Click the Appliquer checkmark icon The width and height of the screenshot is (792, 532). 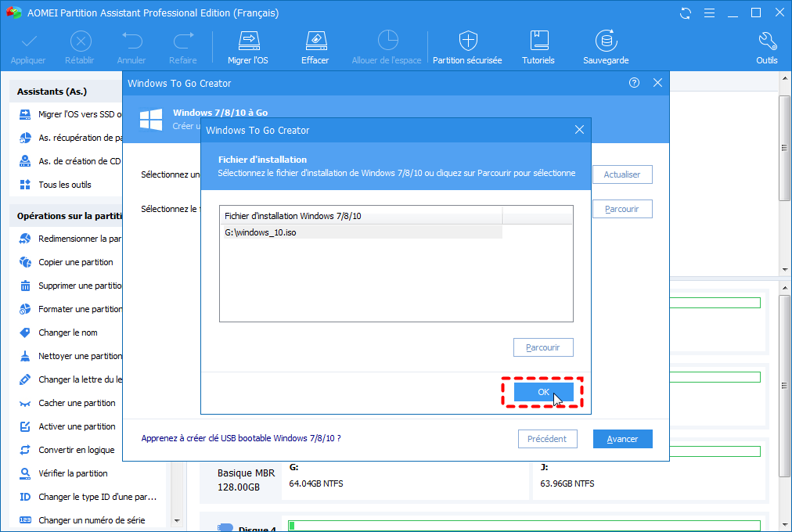[x=28, y=41]
